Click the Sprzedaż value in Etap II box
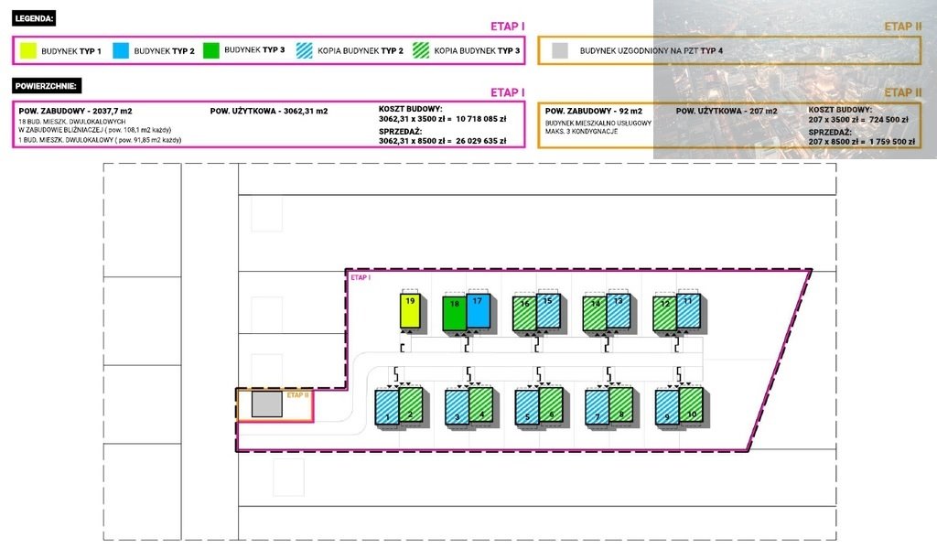The image size is (937, 560). (x=859, y=142)
